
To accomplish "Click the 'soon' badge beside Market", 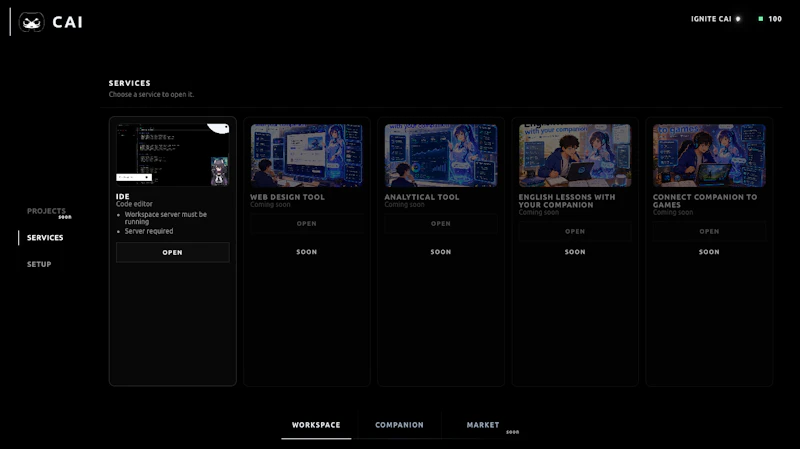I will coord(513,432).
